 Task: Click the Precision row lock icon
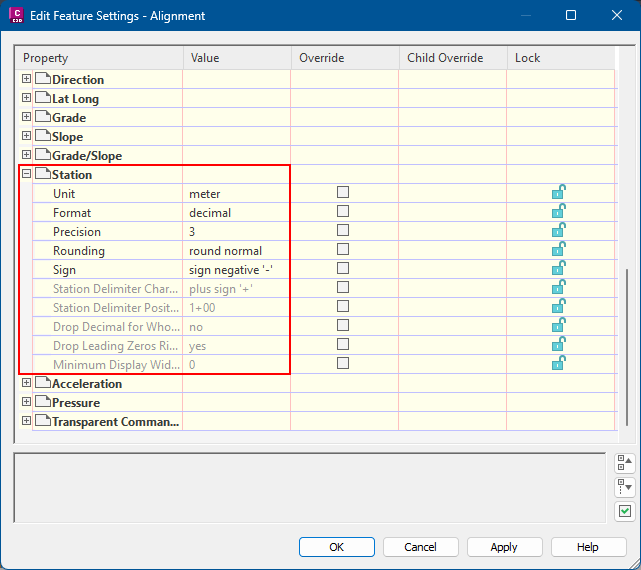click(559, 230)
